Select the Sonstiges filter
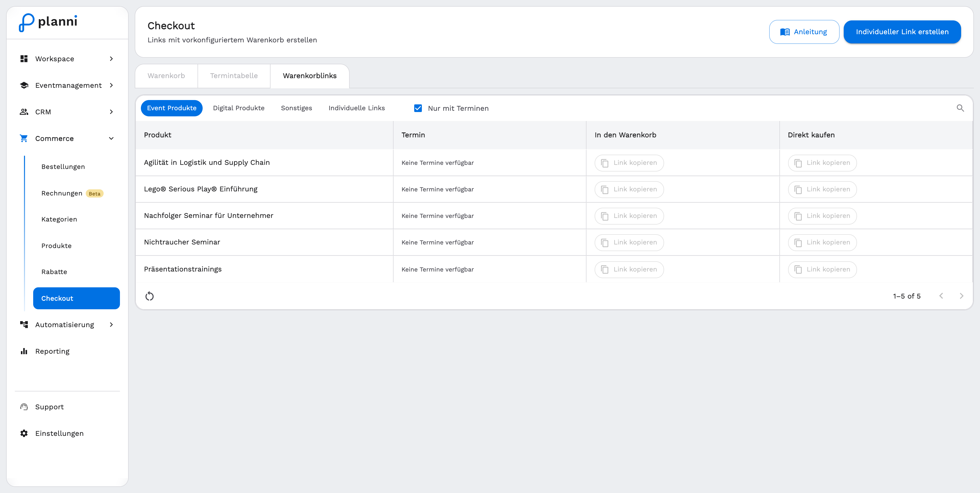Image resolution: width=980 pixels, height=493 pixels. pyautogui.click(x=296, y=108)
